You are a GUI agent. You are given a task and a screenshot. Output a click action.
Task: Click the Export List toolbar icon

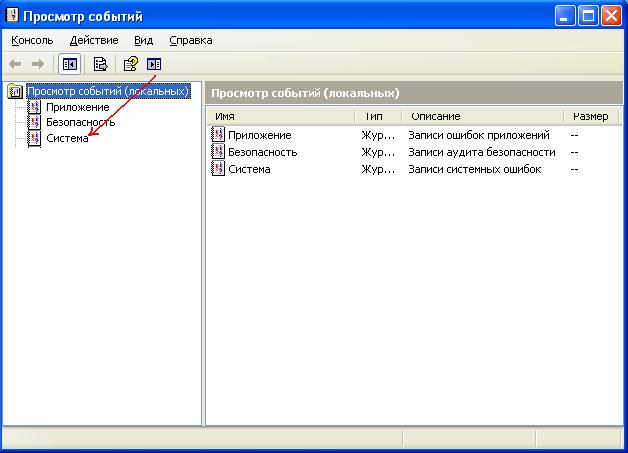click(100, 64)
